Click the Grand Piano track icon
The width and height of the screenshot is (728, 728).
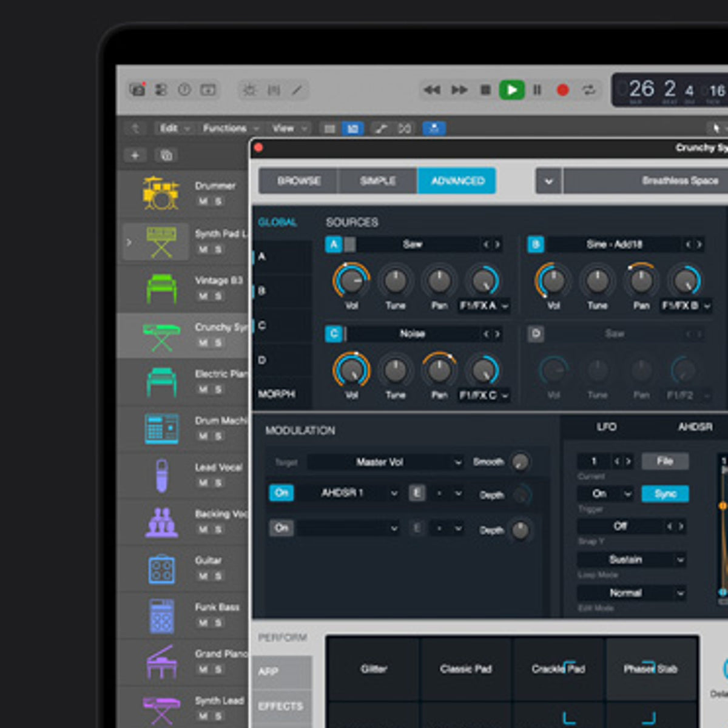[161, 662]
